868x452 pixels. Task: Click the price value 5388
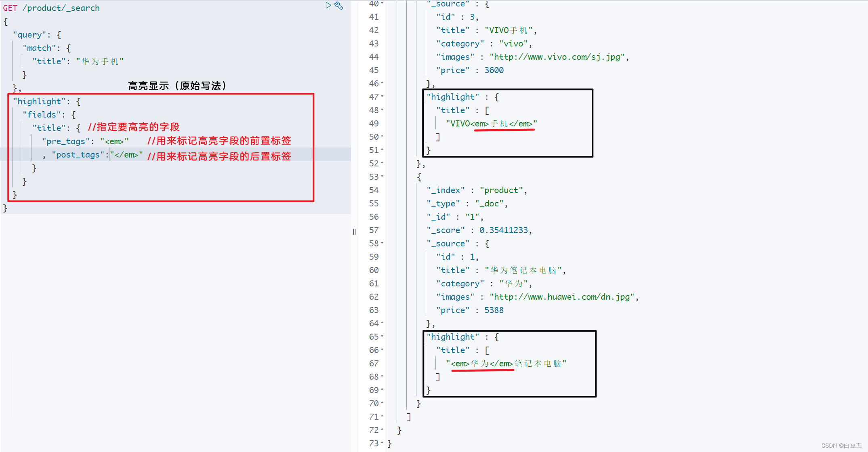(x=494, y=310)
